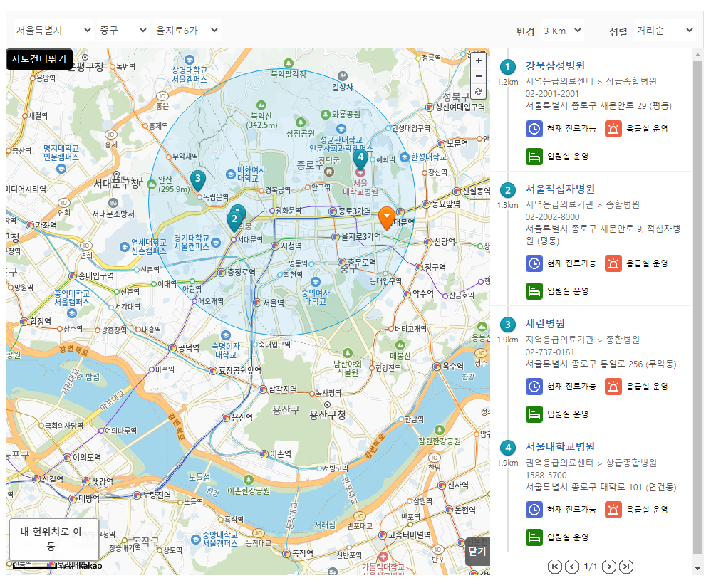Image resolution: width=706 pixels, height=588 pixels.
Task: Click 서울대학교병원 inpatient bed icon
Action: [x=534, y=537]
